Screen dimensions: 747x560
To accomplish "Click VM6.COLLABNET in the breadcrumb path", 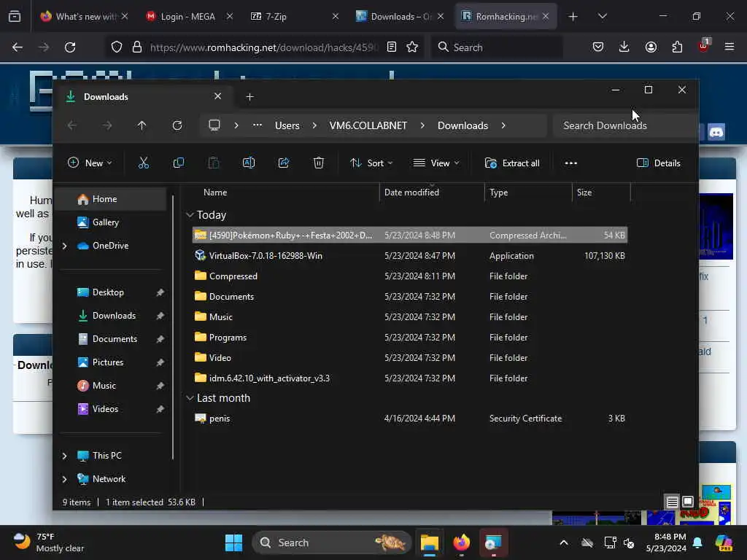I will point(368,125).
